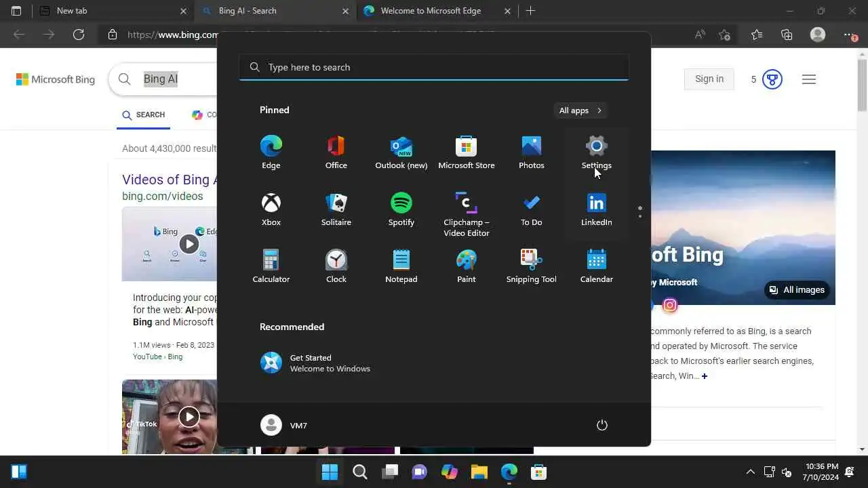Switch to Bing AI - Search tab

point(275,11)
